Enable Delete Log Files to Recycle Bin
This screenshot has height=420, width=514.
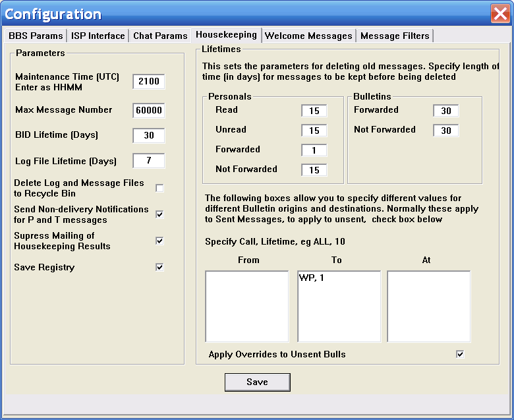coord(159,189)
